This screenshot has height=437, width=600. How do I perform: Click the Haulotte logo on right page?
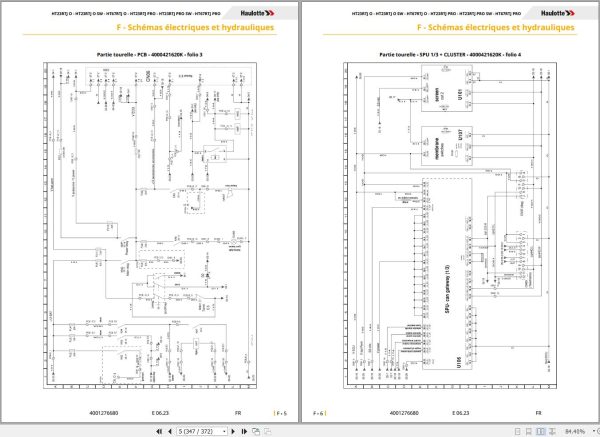pos(558,13)
